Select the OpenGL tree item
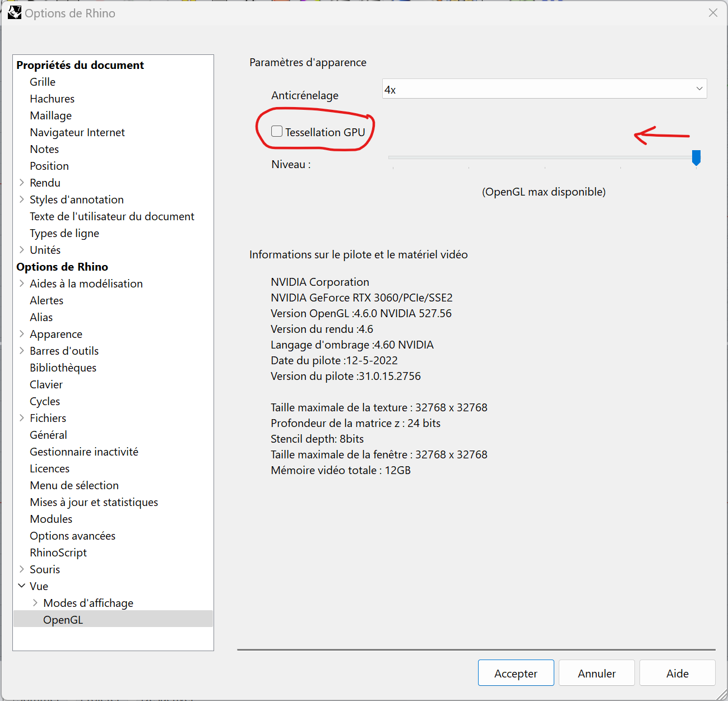Image resolution: width=728 pixels, height=701 pixels. coord(63,620)
